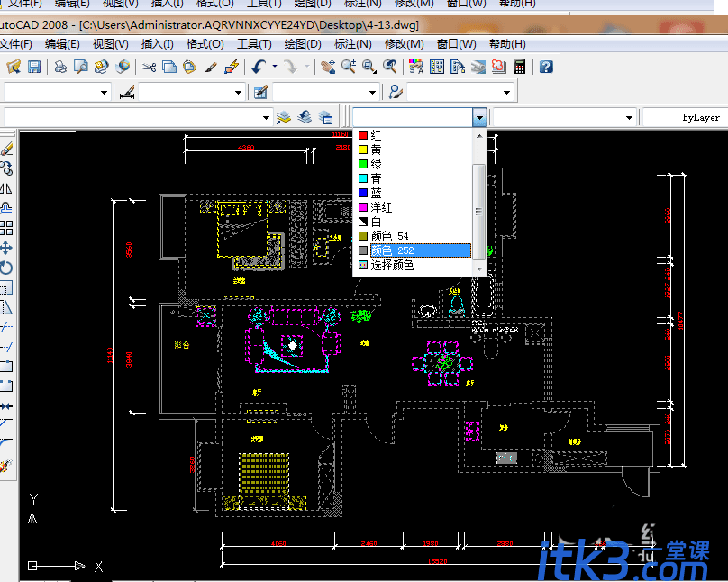Screen dimensions: 728x582
Task: Open the 编辑(E) menu
Action: [x=62, y=44]
